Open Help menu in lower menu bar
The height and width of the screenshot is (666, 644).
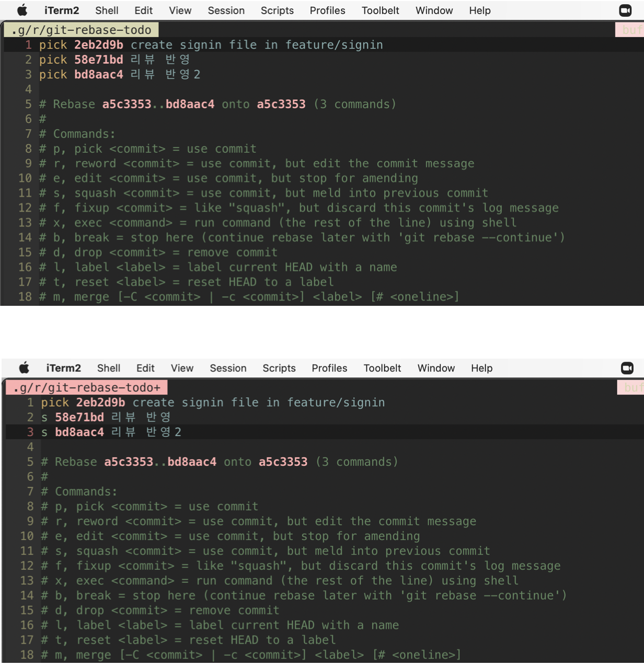(481, 368)
